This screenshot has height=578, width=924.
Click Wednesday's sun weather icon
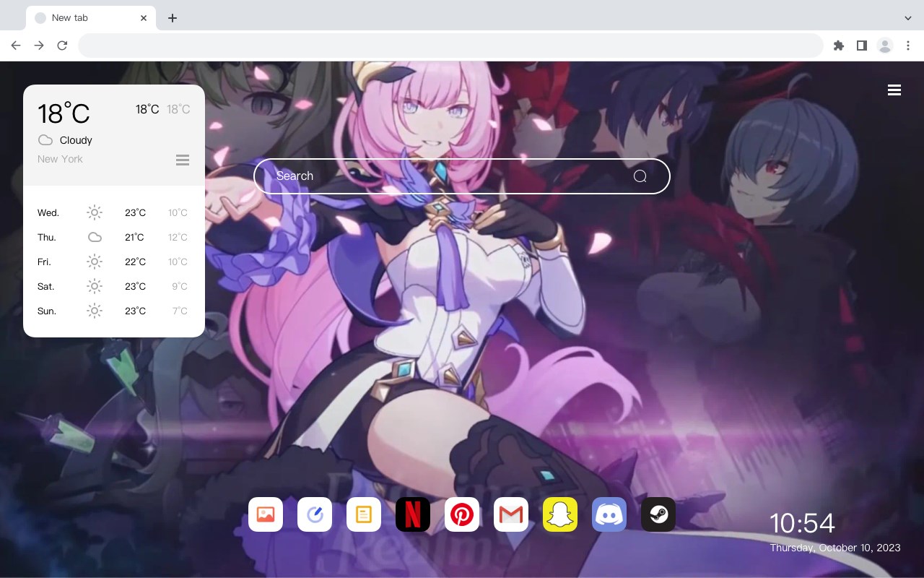(95, 212)
